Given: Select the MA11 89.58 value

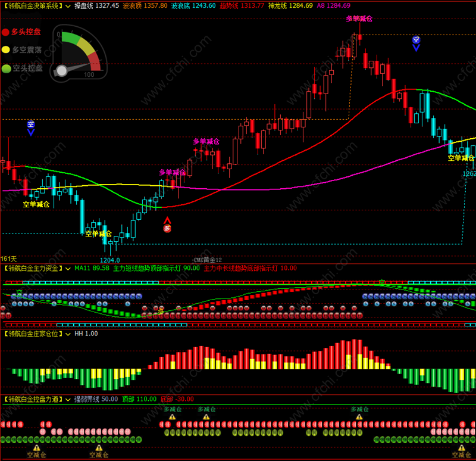Looking at the screenshot, I should [x=92, y=269].
